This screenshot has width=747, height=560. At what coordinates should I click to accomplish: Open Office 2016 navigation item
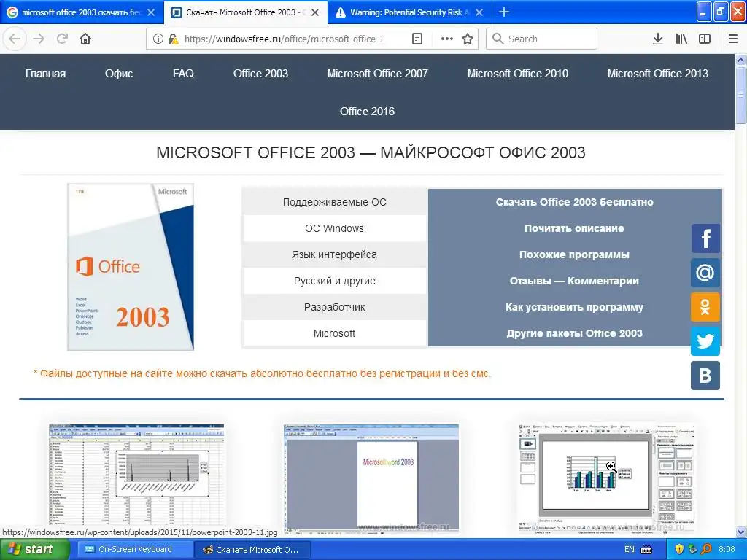368,112
